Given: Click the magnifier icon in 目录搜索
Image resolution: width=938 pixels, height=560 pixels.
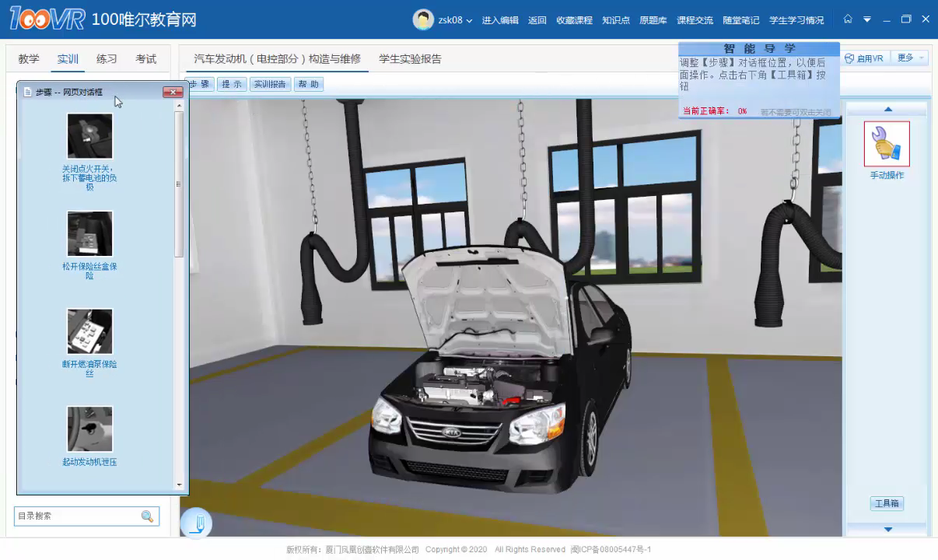Looking at the screenshot, I should pos(147,516).
